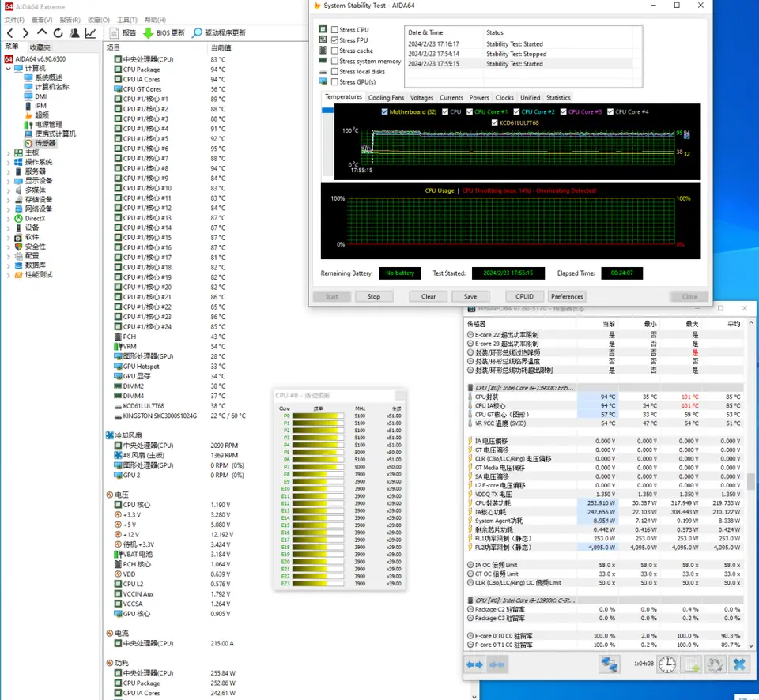The height and width of the screenshot is (700, 759).
Task: Click the Clear button
Action: pos(429,296)
